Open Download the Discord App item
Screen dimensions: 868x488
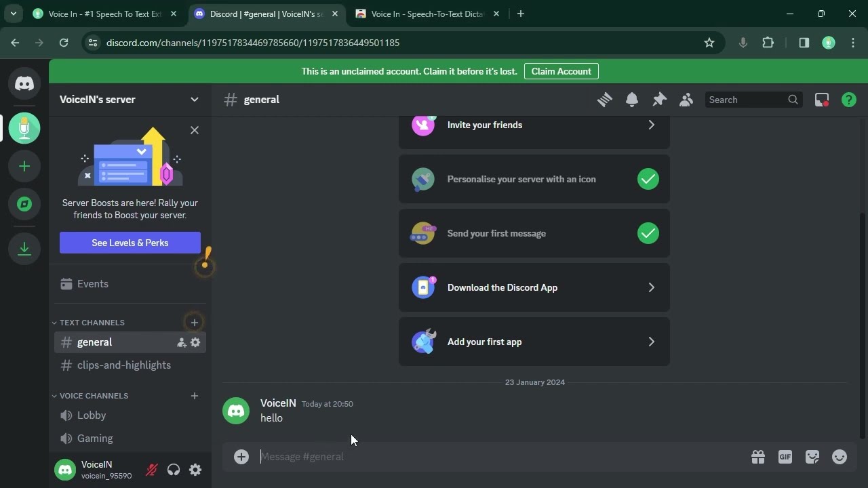click(x=534, y=287)
